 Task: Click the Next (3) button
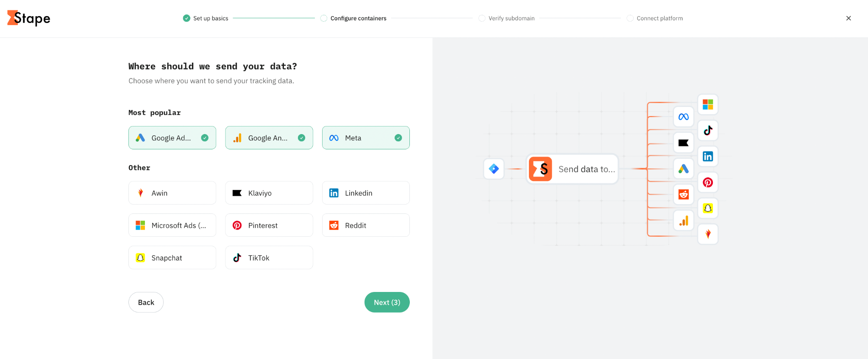(387, 302)
